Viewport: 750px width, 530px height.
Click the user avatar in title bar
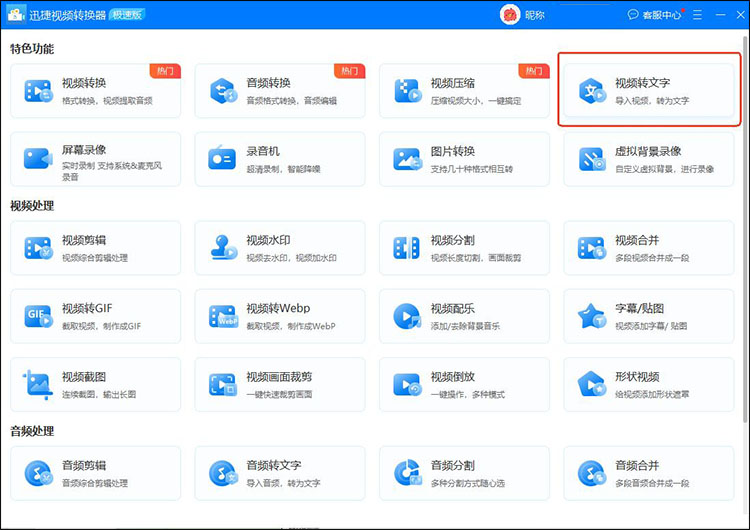[x=510, y=15]
